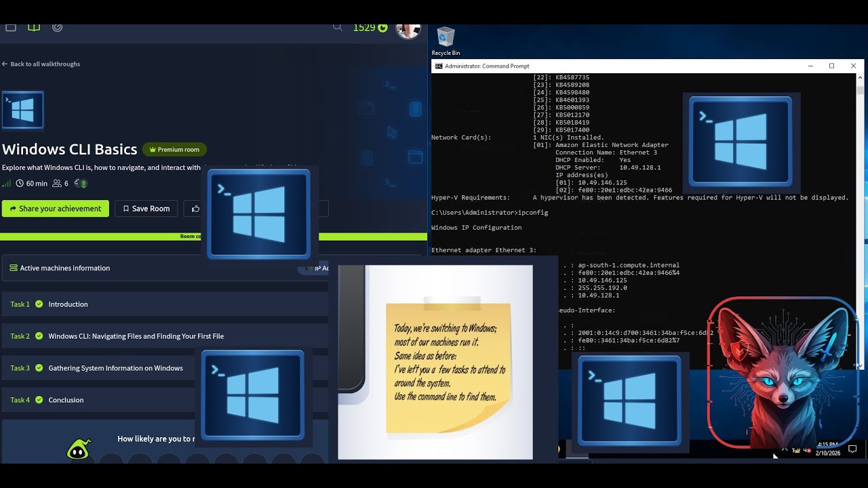Click the thumbs-up like button

pyautogui.click(x=195, y=209)
